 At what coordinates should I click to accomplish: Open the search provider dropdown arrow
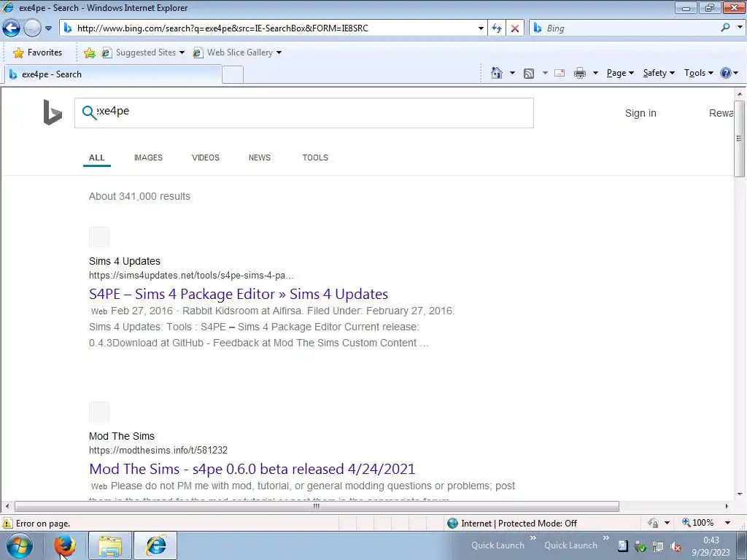point(740,28)
